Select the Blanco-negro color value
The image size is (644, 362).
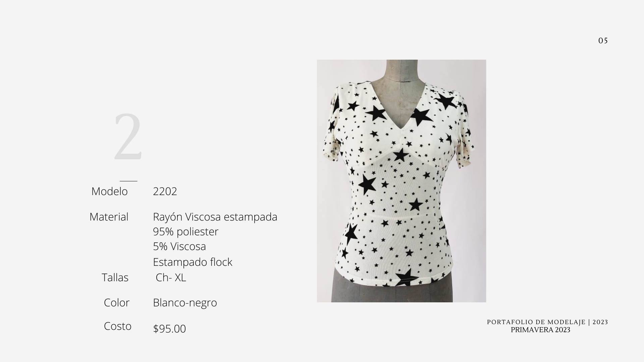click(x=185, y=303)
